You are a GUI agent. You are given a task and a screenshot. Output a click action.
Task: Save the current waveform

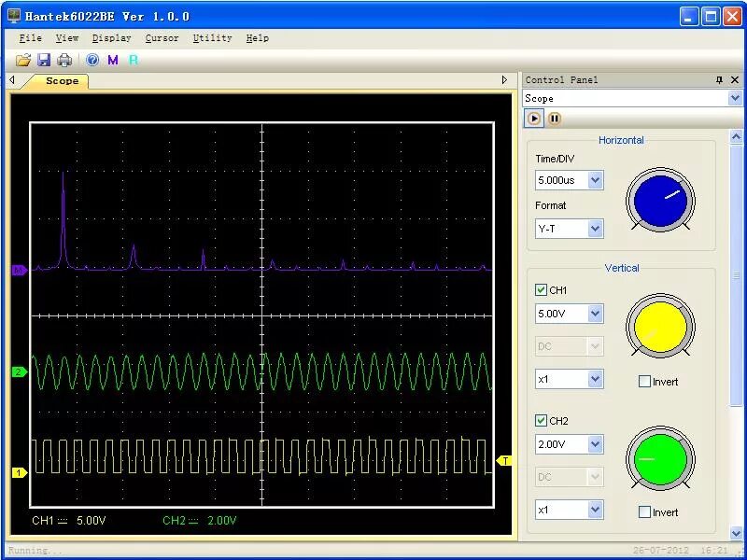[x=44, y=59]
